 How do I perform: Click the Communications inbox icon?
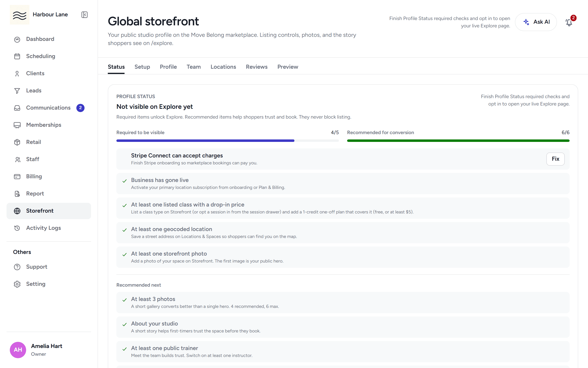click(17, 108)
